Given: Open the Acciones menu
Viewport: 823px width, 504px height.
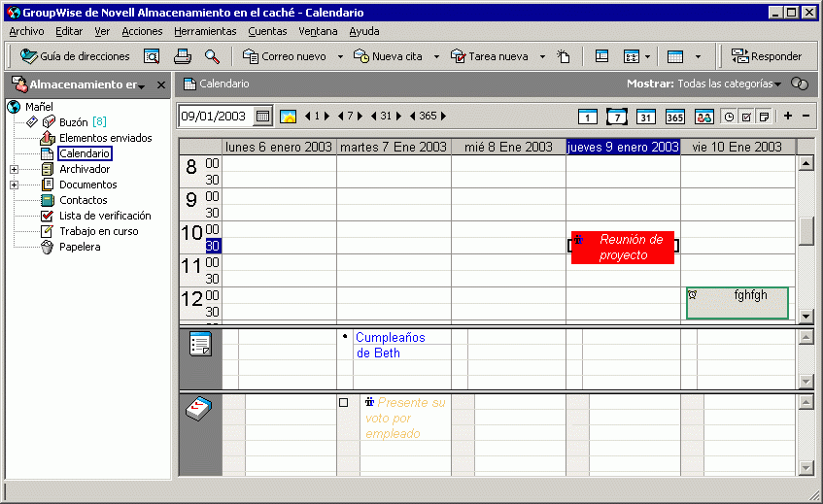Looking at the screenshot, I should 142,31.
